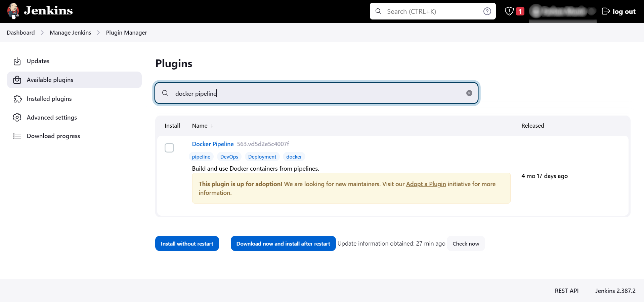The height and width of the screenshot is (302, 644).
Task: Open the Updates sidebar item
Action: pos(74,61)
